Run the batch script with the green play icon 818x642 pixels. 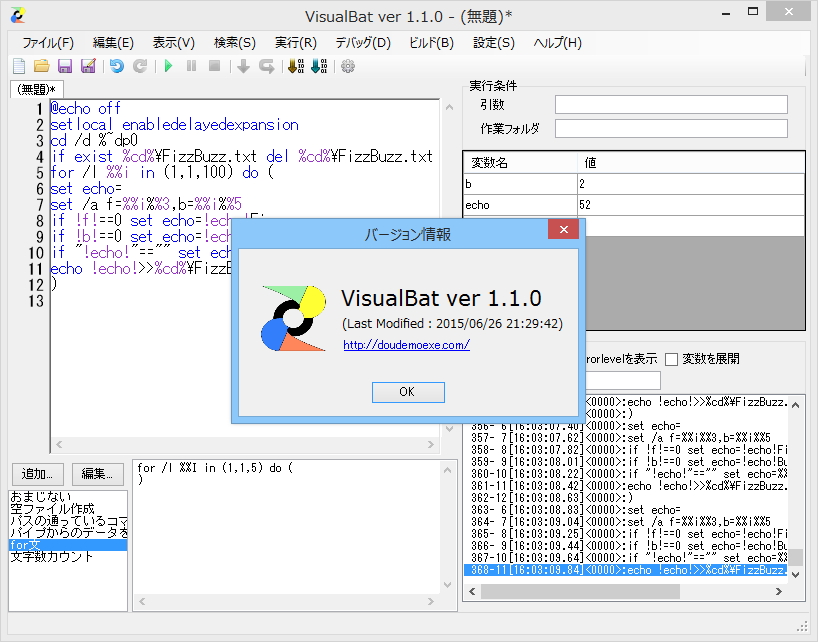coord(169,66)
